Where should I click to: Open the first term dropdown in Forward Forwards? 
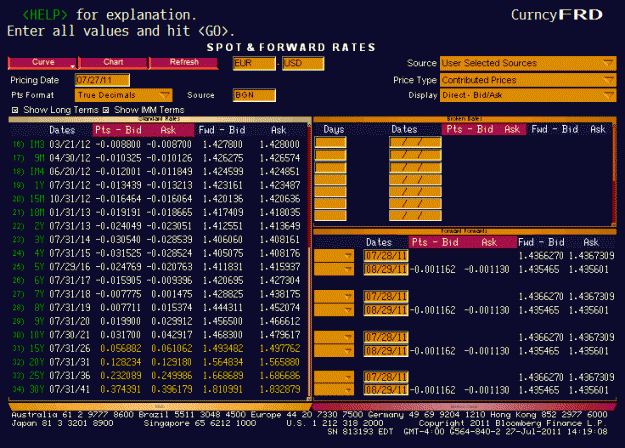[x=334, y=255]
